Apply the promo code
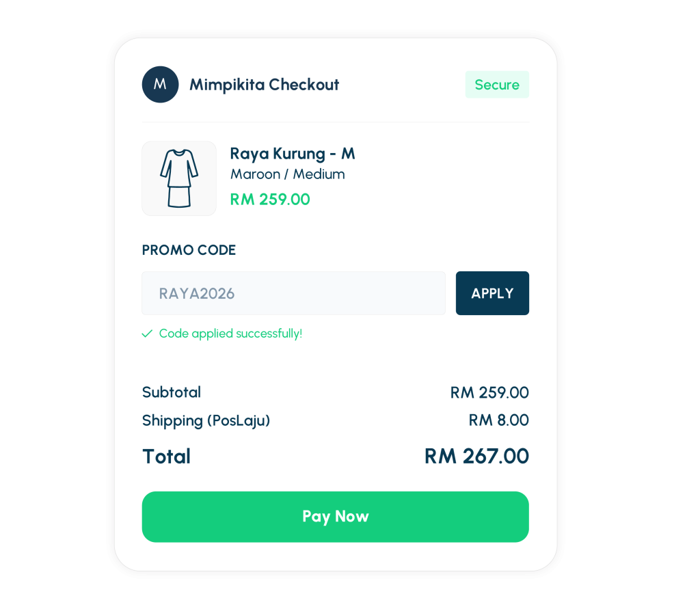This screenshot has height=596, width=700. tap(492, 293)
